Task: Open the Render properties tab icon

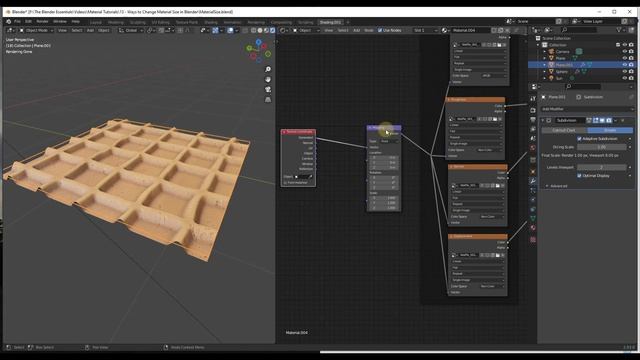Action: (533, 110)
